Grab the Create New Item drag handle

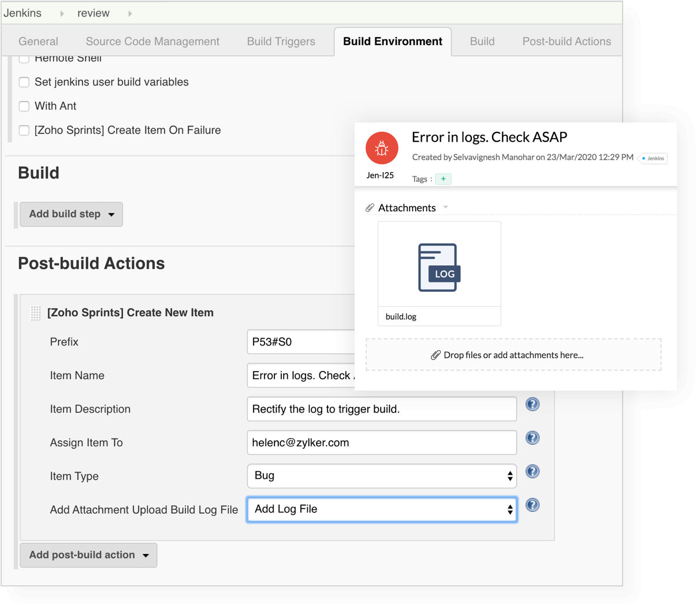coord(36,313)
